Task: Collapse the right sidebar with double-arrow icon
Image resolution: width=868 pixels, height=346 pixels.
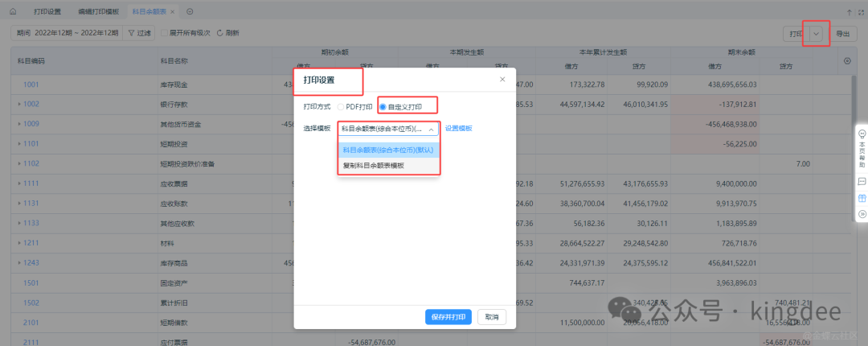Action: coord(862,214)
